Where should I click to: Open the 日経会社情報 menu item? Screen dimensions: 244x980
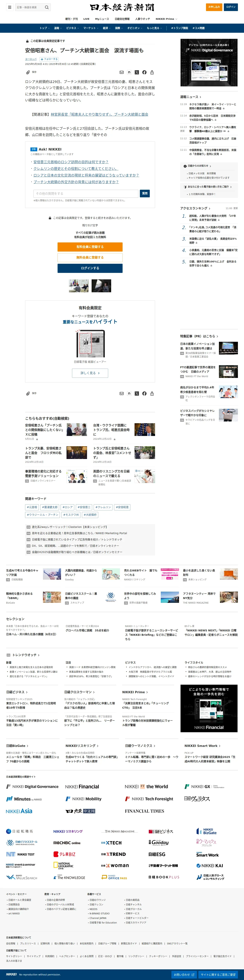(122, 19)
